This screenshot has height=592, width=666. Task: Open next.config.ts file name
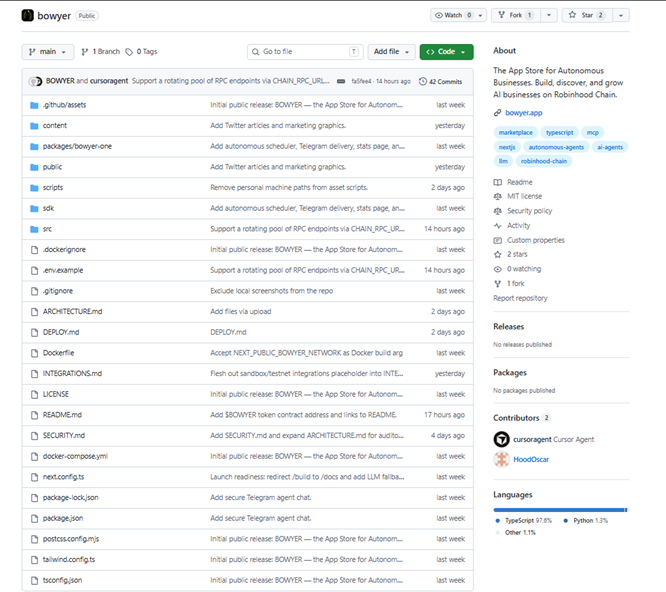pyautogui.click(x=63, y=477)
